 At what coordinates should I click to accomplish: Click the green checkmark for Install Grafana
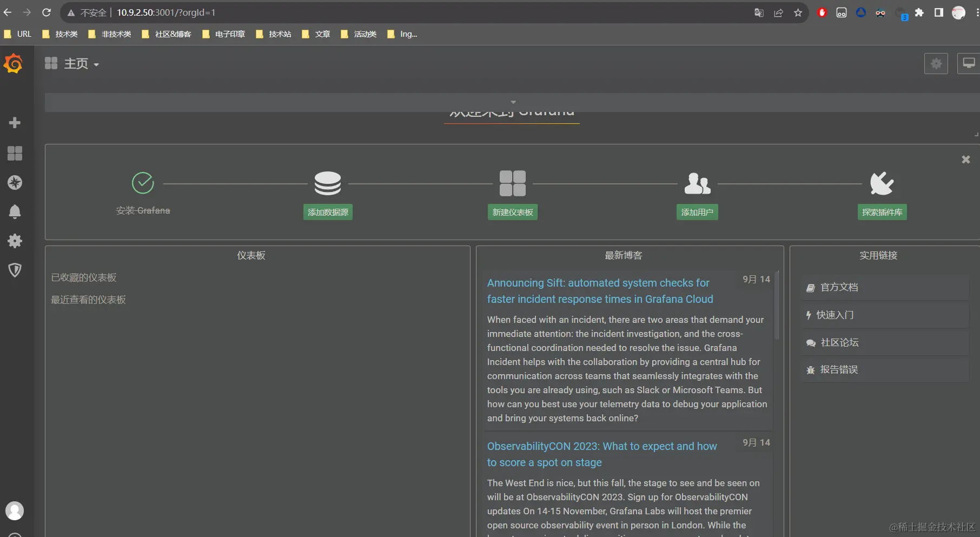[143, 183]
